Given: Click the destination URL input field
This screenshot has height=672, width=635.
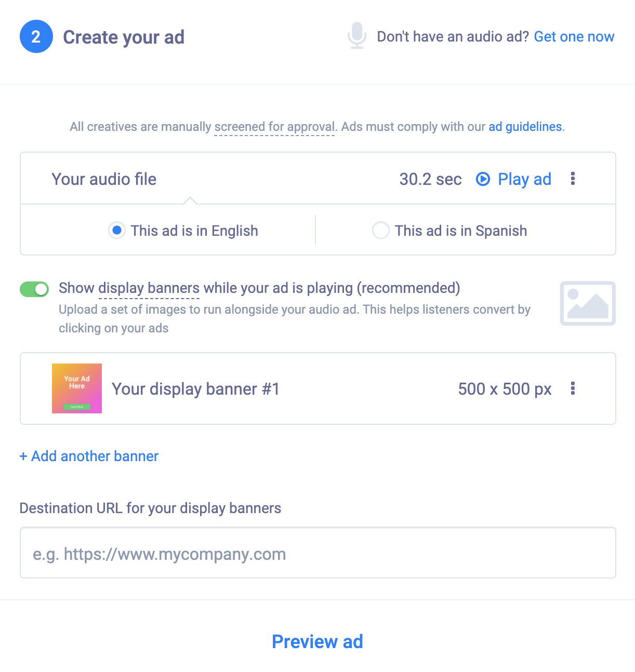Looking at the screenshot, I should 317,553.
